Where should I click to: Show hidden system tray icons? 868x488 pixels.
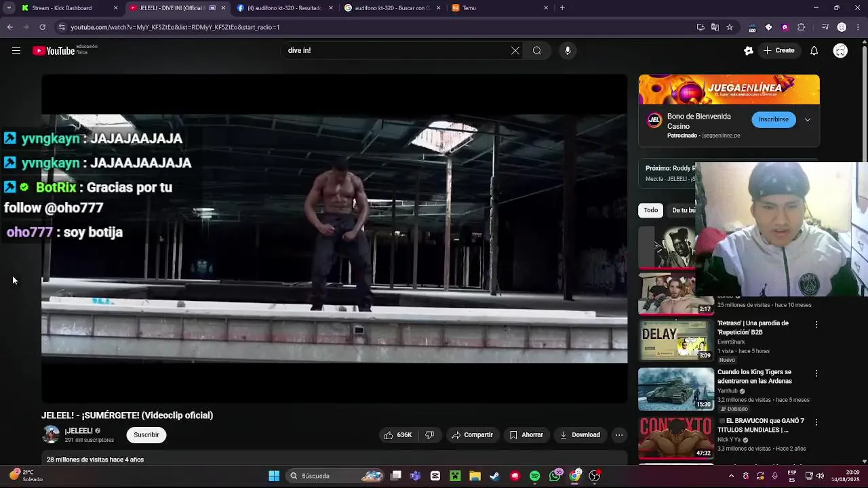pos(731,476)
